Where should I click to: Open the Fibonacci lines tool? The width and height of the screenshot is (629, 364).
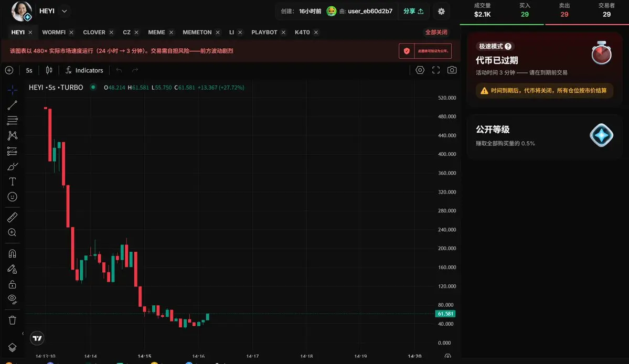pos(13,120)
